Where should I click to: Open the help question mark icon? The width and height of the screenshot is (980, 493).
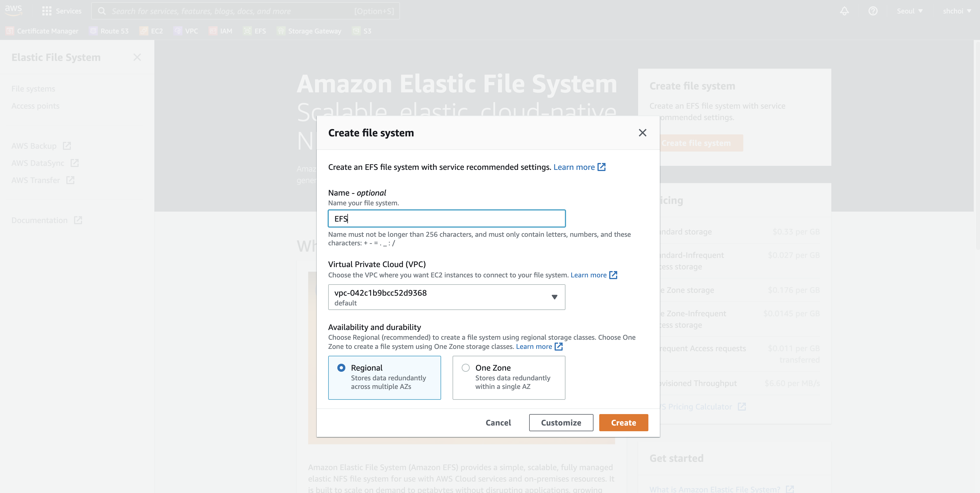click(873, 11)
